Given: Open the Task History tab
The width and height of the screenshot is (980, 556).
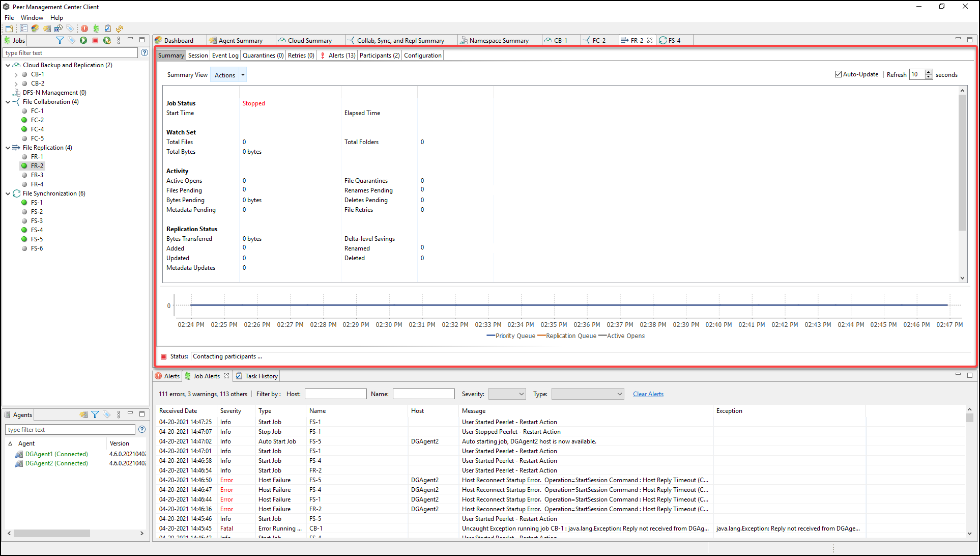Looking at the screenshot, I should [257, 376].
